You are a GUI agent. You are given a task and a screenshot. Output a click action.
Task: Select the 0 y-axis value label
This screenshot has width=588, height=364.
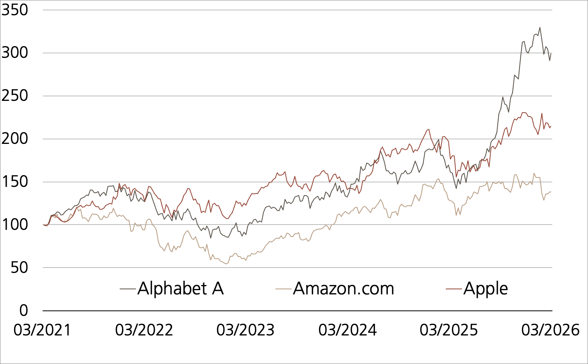[x=24, y=311]
